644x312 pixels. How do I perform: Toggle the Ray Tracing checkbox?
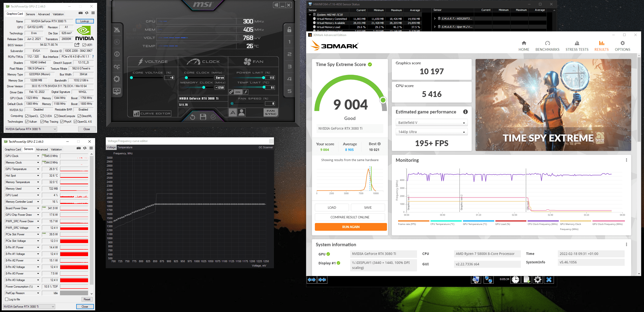[x=42, y=122]
